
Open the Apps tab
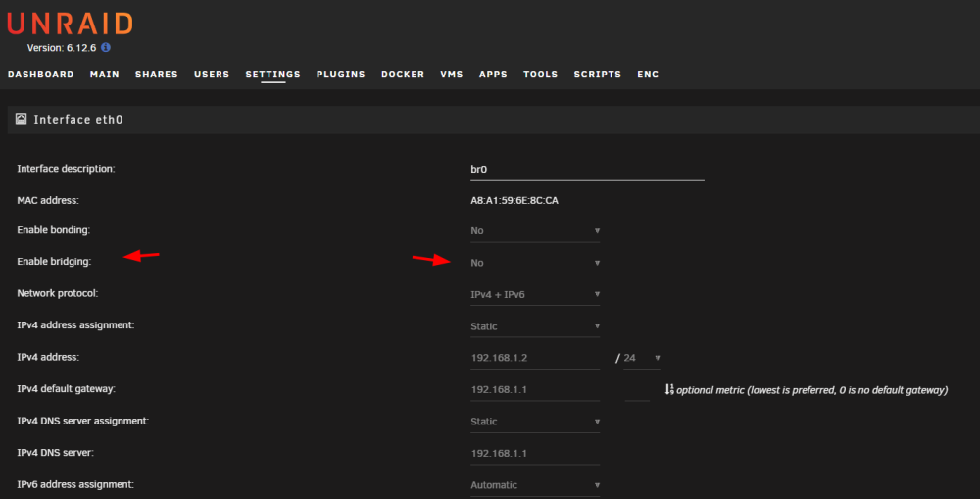493,75
